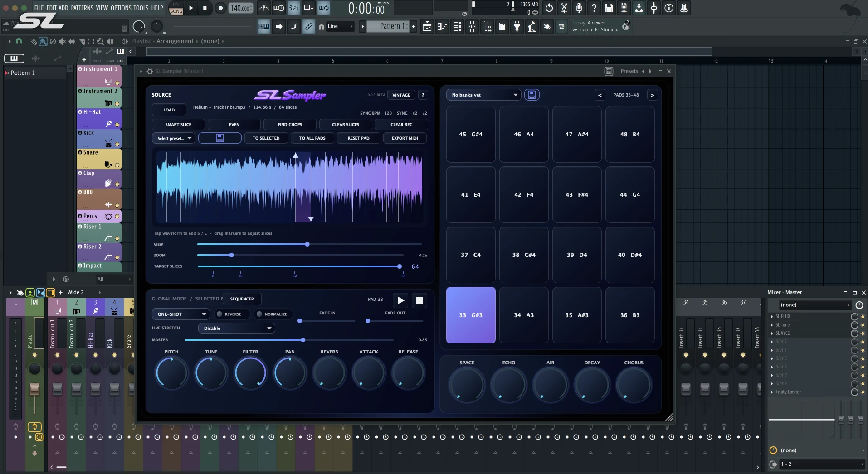Toggle the recording countdown icon
Viewport: 868px width, 474px height.
[294, 8]
